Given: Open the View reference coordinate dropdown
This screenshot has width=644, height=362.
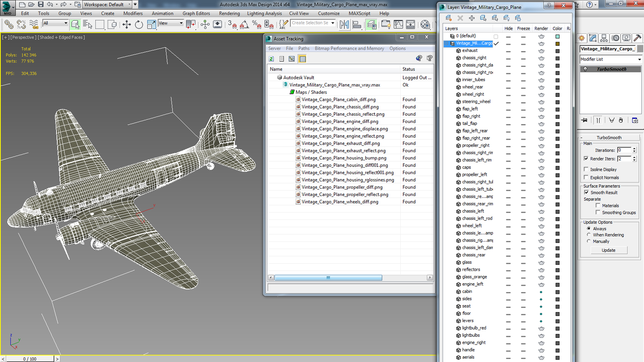Looking at the screenshot, I should click(x=171, y=23).
